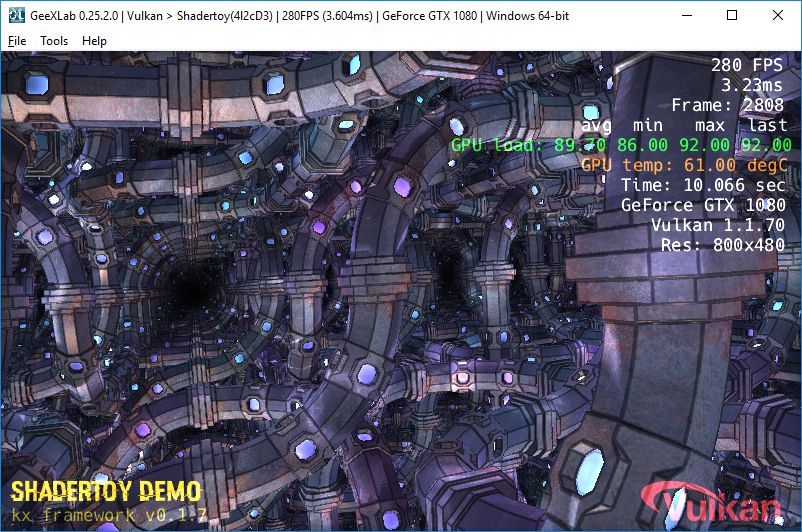Viewport: 802px width, 532px height.
Task: Click the 'kx framework v0.1.7' text
Action: click(109, 515)
